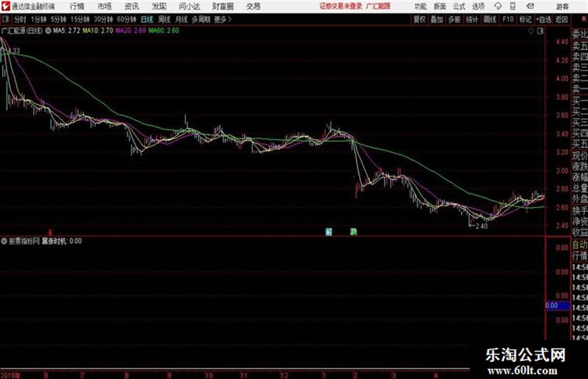
Task: Click the 跌 event marker on chart
Action: click(x=353, y=232)
